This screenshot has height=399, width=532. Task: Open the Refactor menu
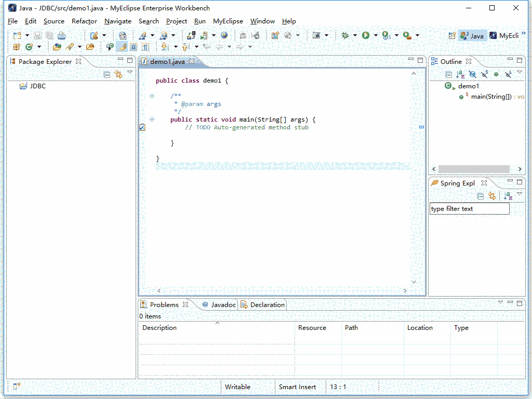84,21
